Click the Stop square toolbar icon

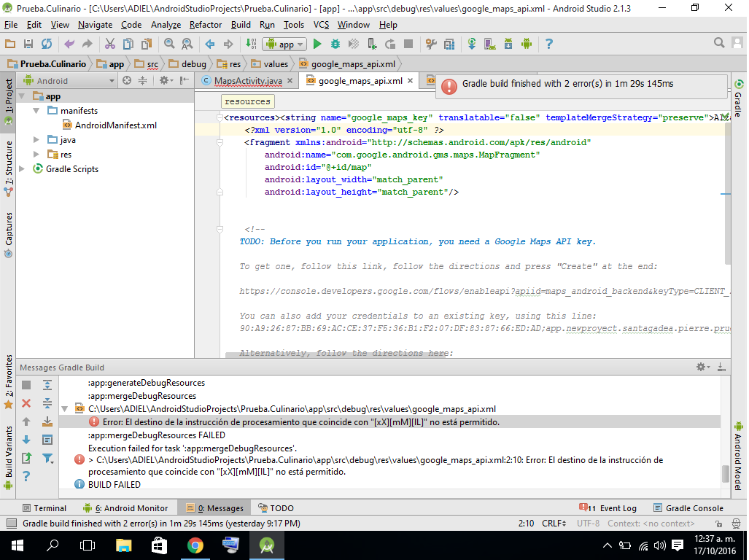pyautogui.click(x=408, y=44)
